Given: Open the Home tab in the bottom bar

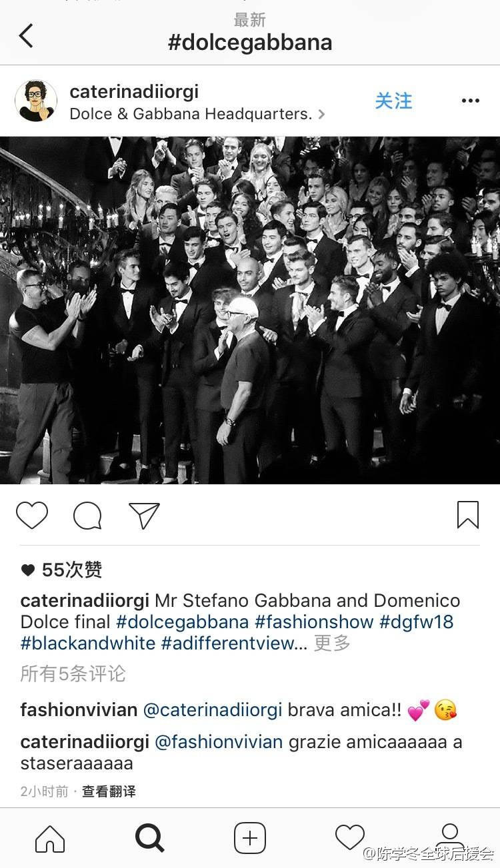Looking at the screenshot, I should [50, 838].
